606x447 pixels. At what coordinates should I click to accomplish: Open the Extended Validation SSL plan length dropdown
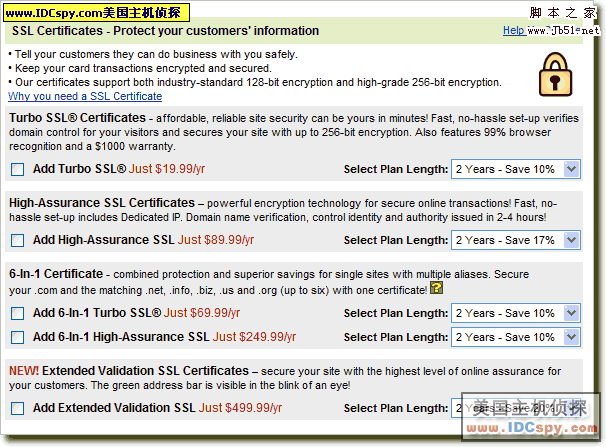click(x=515, y=408)
